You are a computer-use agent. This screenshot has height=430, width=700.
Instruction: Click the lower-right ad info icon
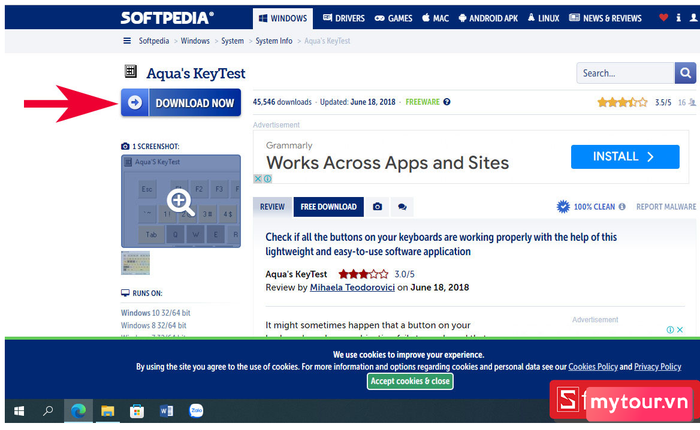pyautogui.click(x=670, y=330)
